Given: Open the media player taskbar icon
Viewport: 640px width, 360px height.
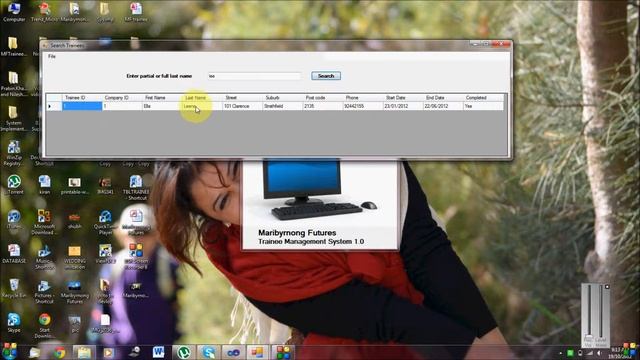Looking at the screenshot, I should click(x=109, y=352).
